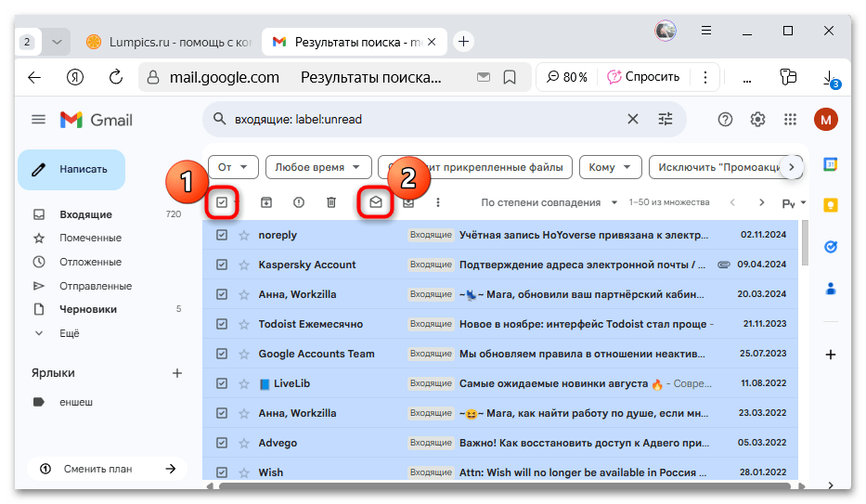This screenshot has width=866, height=504.
Task: Open the От filter dropdown
Action: [x=233, y=167]
